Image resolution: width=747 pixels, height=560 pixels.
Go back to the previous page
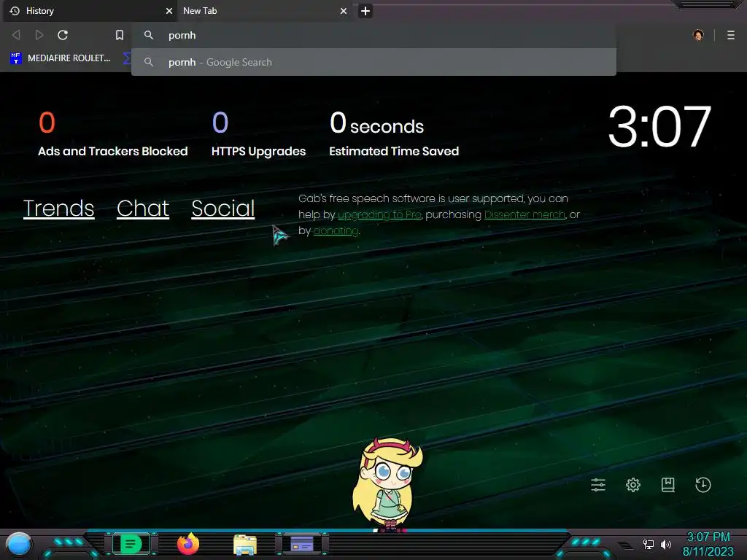coord(16,35)
